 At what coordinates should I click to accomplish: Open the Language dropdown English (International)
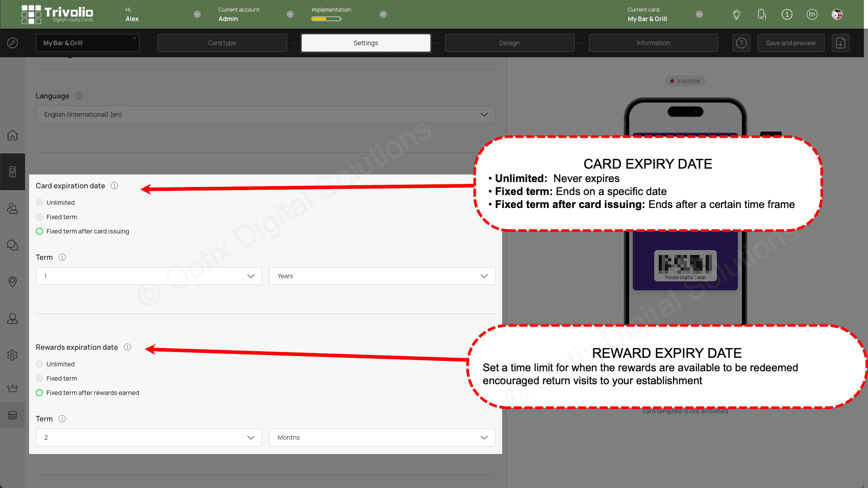click(265, 115)
